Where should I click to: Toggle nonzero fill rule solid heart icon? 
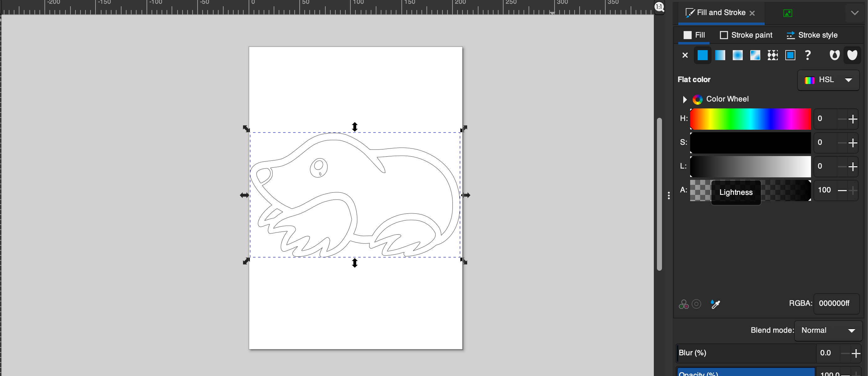point(852,55)
